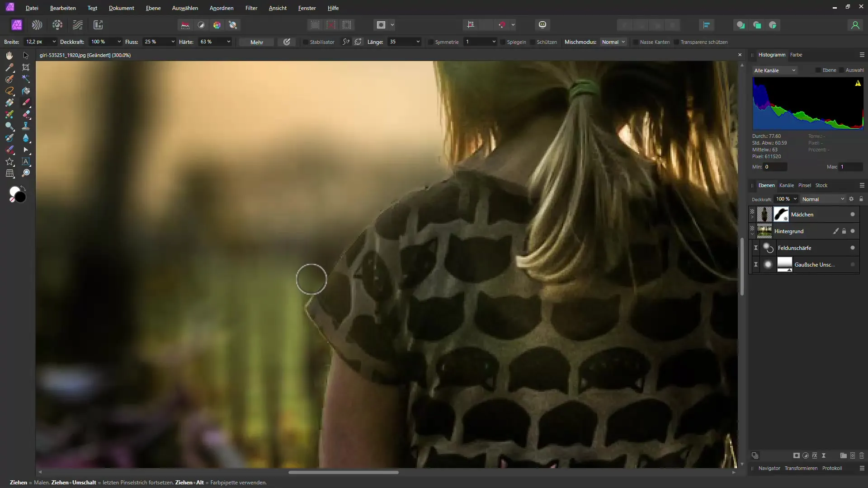Click the add mask layer icon
Image resolution: width=868 pixels, height=488 pixels.
(797, 455)
